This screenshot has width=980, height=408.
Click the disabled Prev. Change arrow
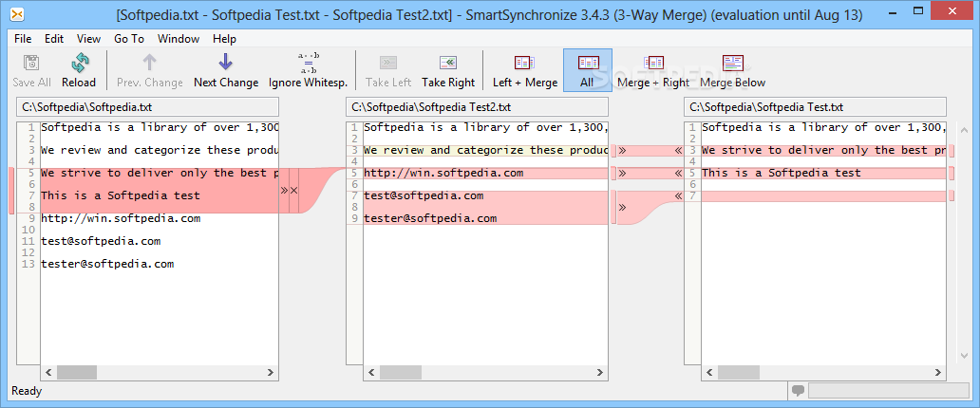tap(150, 70)
